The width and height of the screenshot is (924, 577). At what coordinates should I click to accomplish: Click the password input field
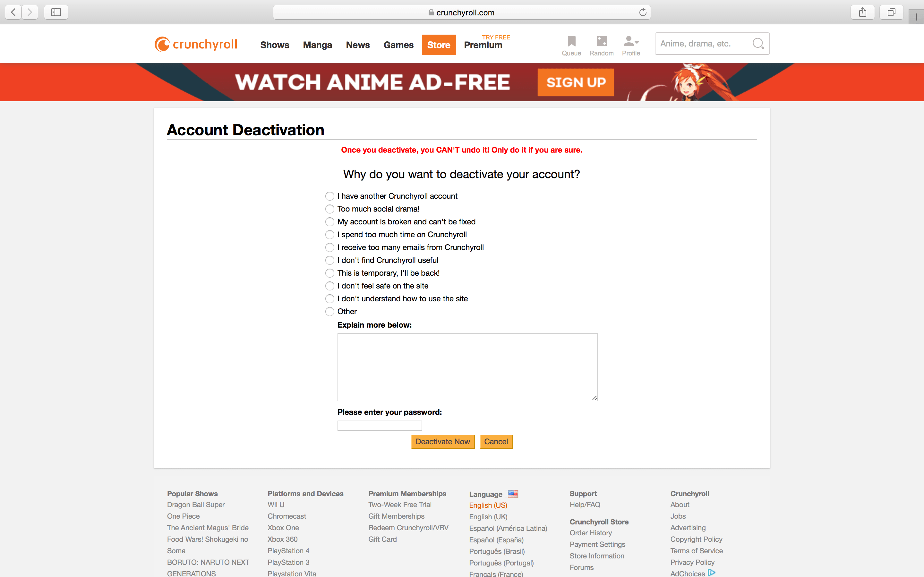pyautogui.click(x=380, y=425)
